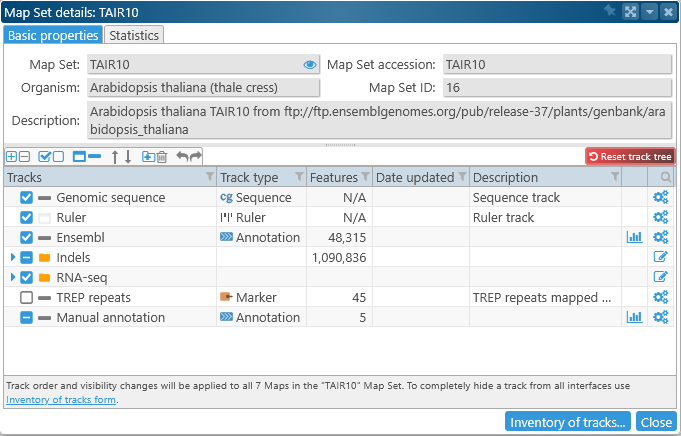Select the Basic properties tab
681x436 pixels.
[x=53, y=35]
